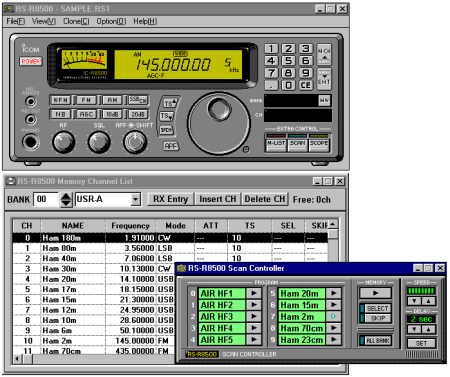Select SSB/CW receive mode
The image size is (450, 377).
138,100
